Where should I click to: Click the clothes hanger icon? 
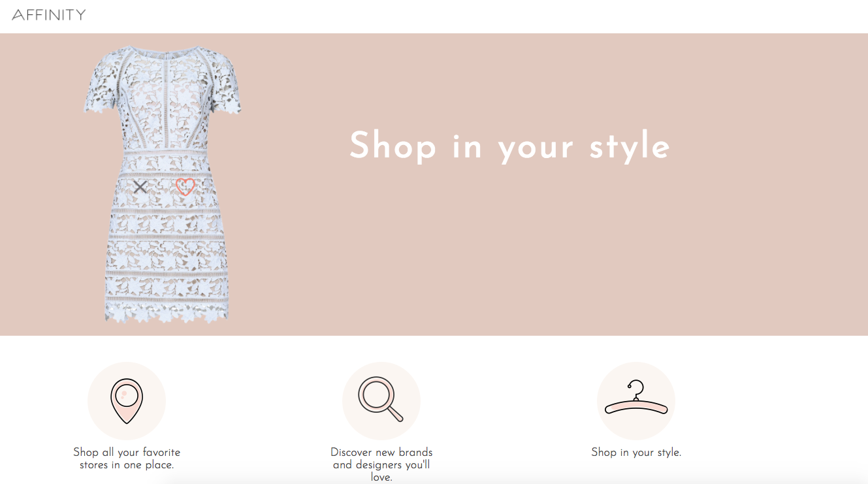636,400
